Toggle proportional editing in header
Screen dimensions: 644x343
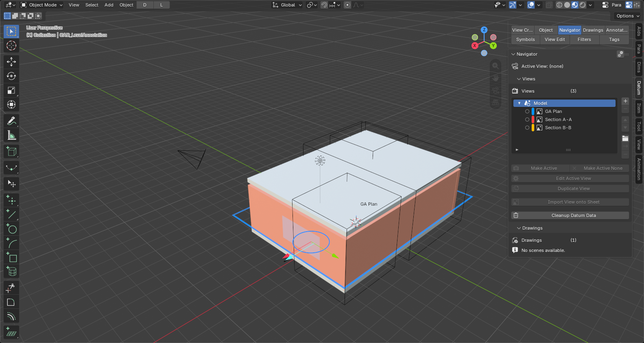(x=347, y=5)
